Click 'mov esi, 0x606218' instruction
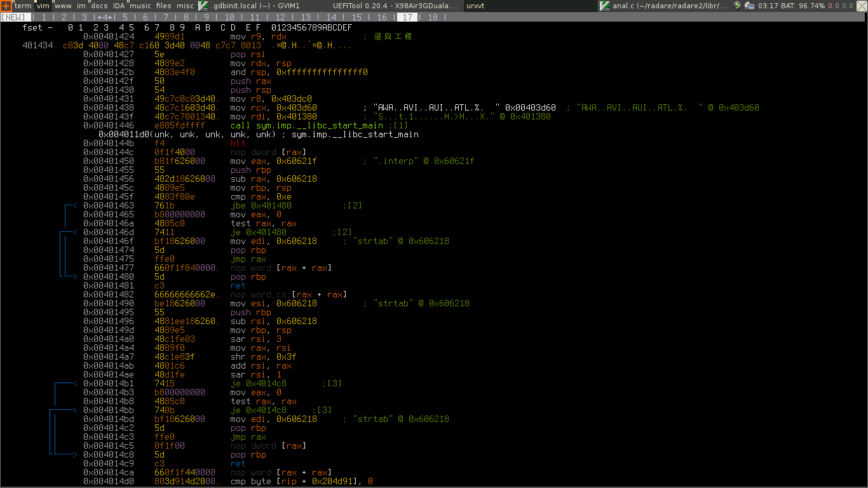The height and width of the screenshot is (488, 868). (x=274, y=304)
